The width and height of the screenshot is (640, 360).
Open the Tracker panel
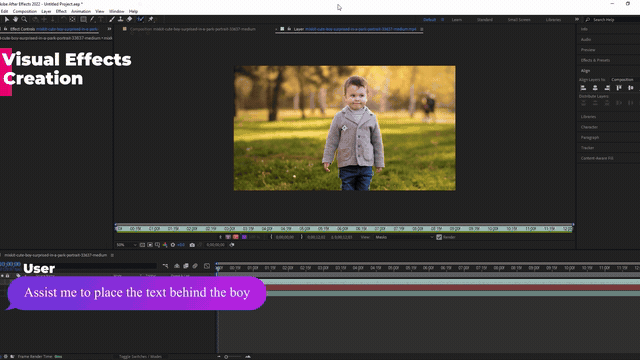pyautogui.click(x=587, y=148)
